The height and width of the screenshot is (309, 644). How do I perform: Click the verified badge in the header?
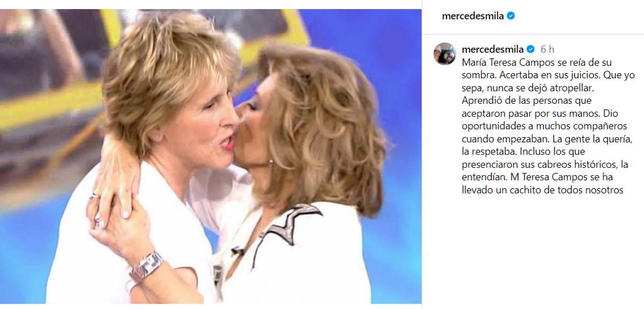pos(511,16)
